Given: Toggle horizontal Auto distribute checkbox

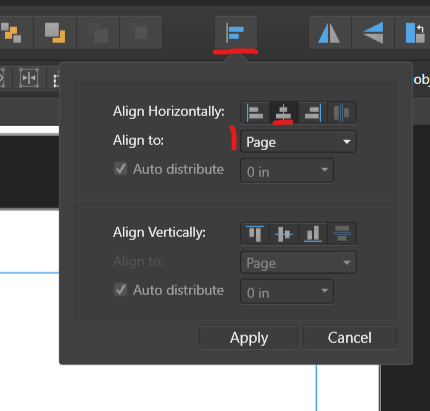Looking at the screenshot, I should pos(120,169).
